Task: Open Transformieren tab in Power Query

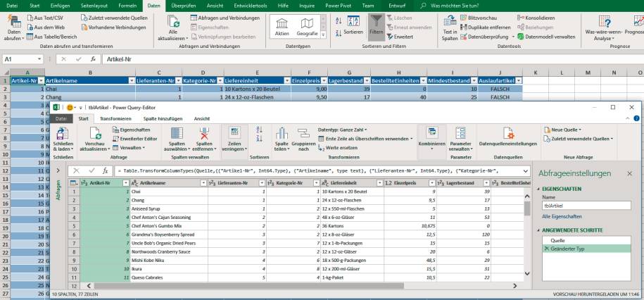Action: pyautogui.click(x=115, y=118)
